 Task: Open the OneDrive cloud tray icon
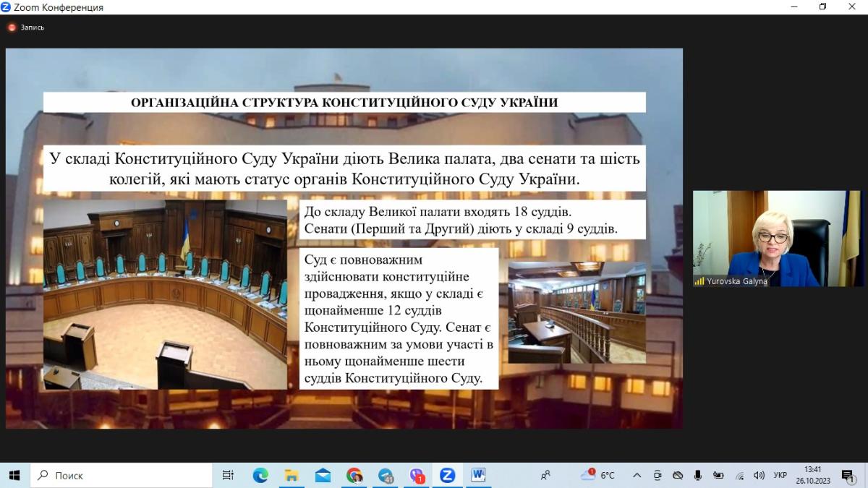click(678, 475)
